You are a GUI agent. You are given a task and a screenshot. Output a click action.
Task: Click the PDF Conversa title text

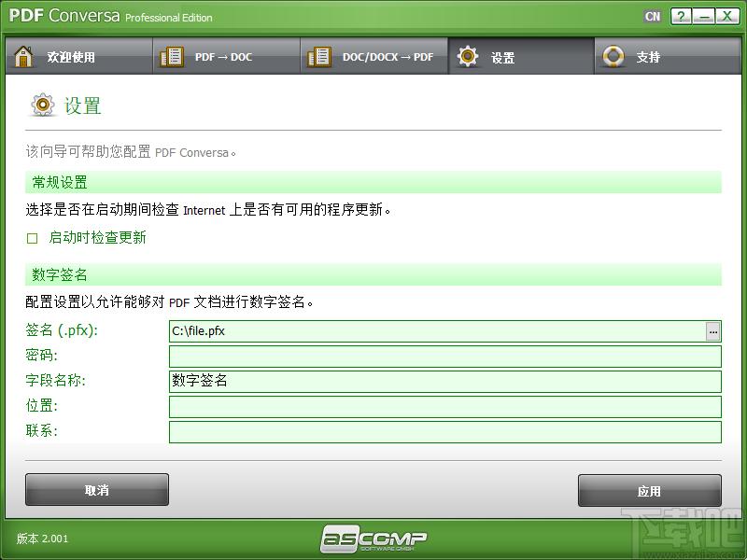point(64,16)
